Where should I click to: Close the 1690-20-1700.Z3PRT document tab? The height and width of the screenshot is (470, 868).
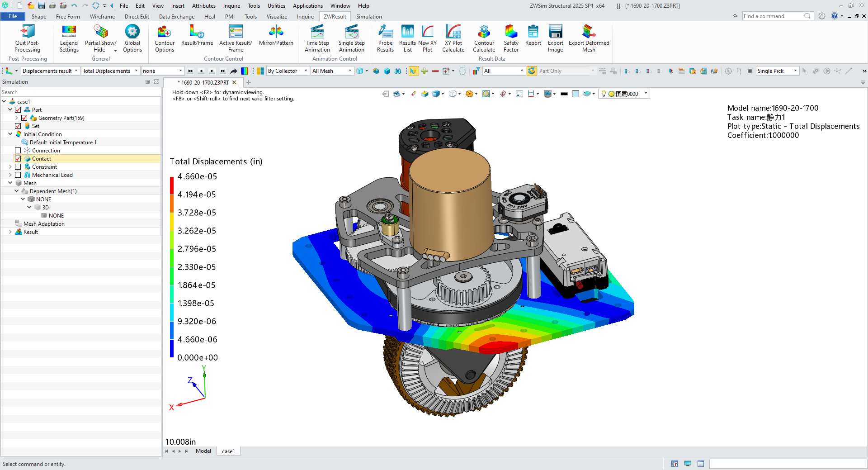click(x=234, y=83)
